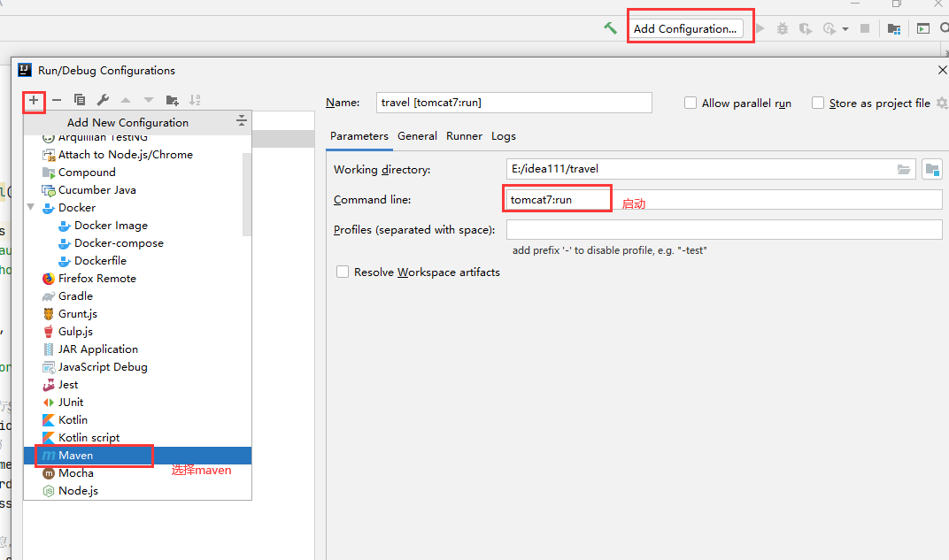The height and width of the screenshot is (560, 949).
Task: Select Mocha configuration type
Action: tap(137, 473)
